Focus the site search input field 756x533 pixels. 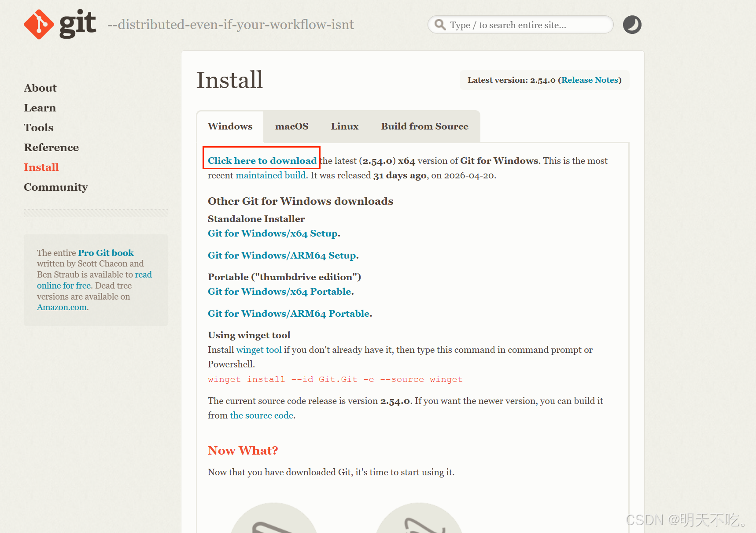point(520,25)
